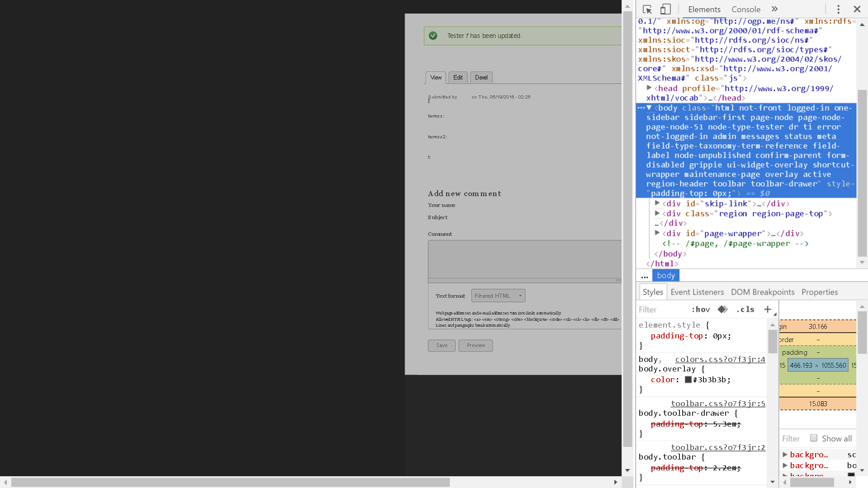
Task: Check the Show all checkbox
Action: [814, 438]
